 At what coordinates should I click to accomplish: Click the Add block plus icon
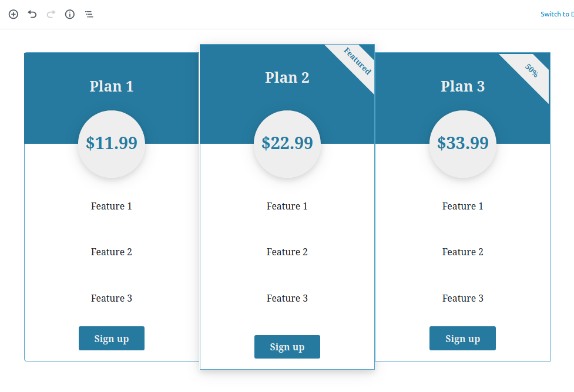[x=14, y=14]
